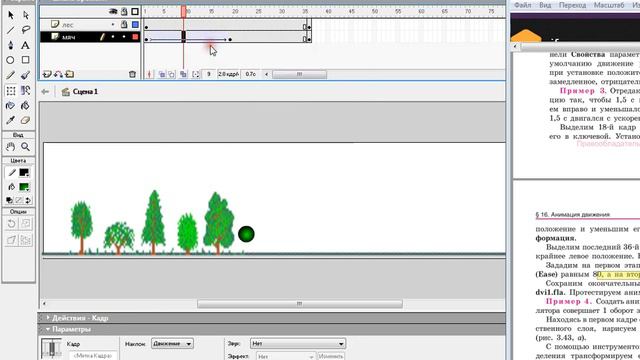Image resolution: width=640 pixels, height=360 pixels.
Task: Toggle outline red square of мяч layer
Action: click(135, 37)
